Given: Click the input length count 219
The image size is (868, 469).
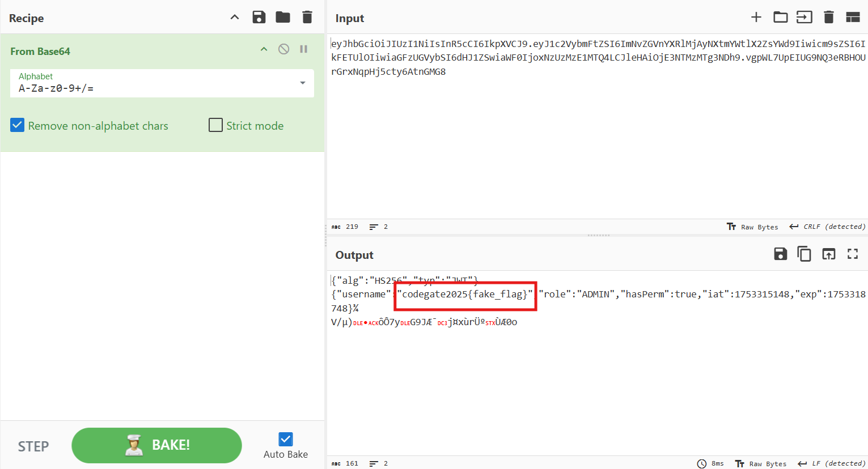Looking at the screenshot, I should click(x=345, y=227).
